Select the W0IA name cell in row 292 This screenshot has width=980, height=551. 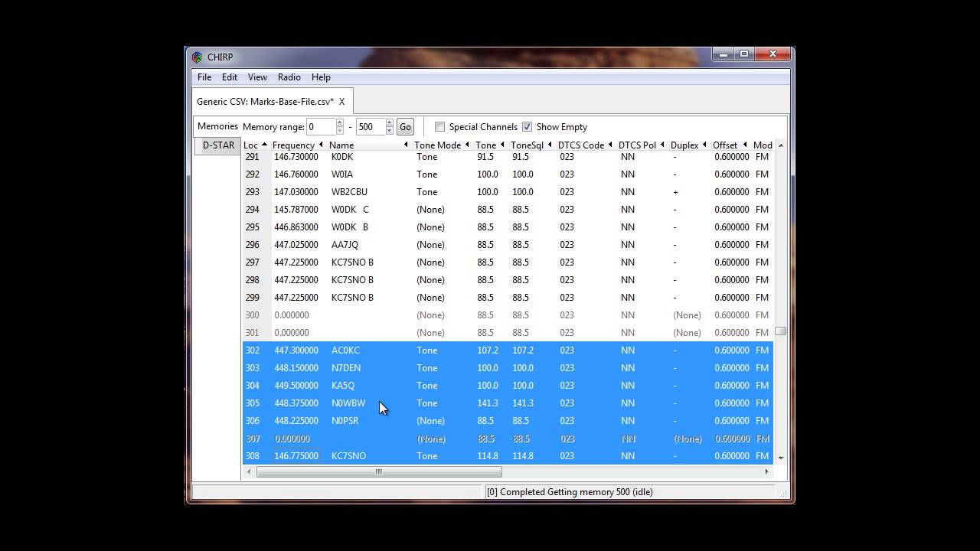[342, 174]
